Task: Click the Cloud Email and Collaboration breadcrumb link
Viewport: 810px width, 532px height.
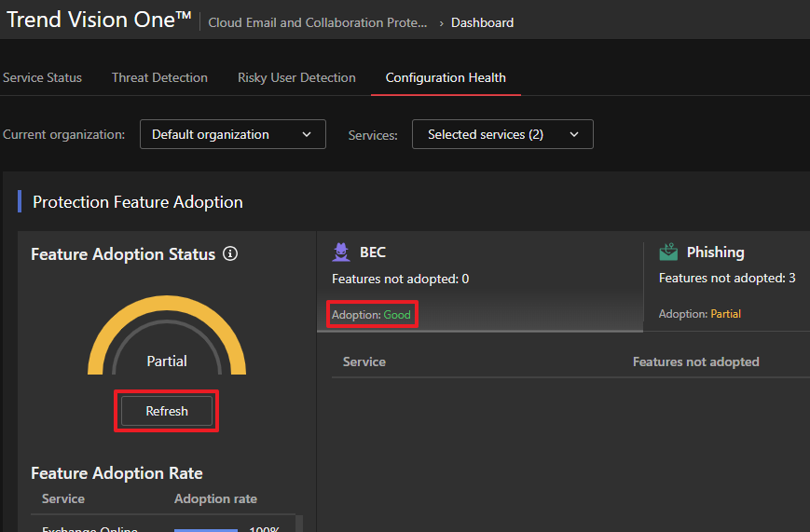Action: [318, 22]
